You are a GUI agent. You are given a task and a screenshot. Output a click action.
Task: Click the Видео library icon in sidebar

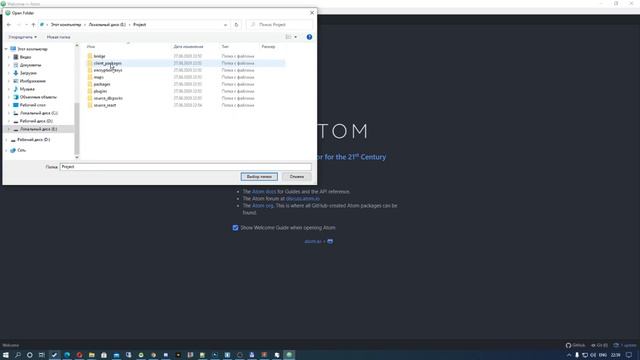click(16, 57)
